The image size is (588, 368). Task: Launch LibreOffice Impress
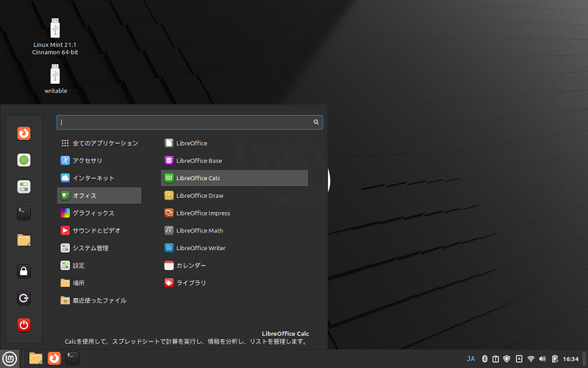234,213
